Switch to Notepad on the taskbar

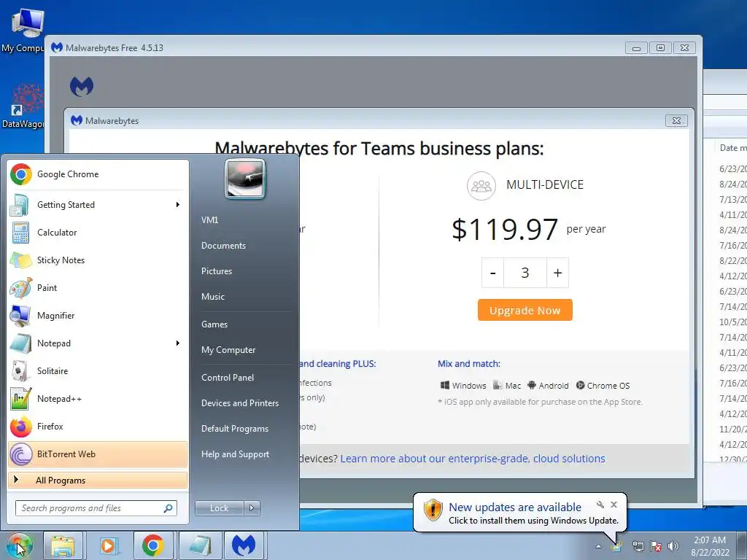200,545
